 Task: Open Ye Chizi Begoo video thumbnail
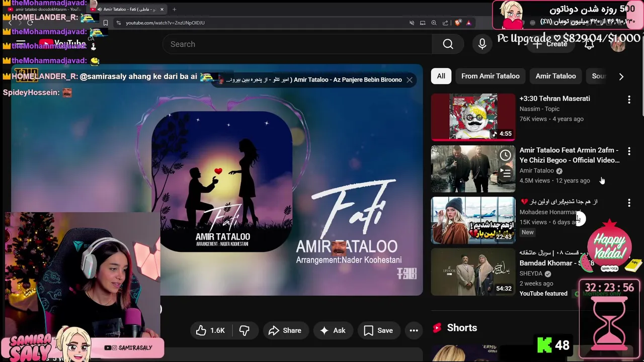[473, 169]
